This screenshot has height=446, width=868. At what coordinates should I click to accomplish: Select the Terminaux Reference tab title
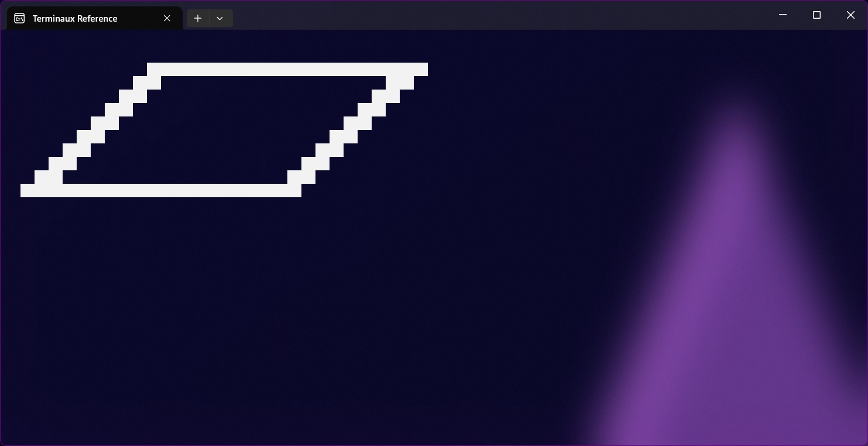tap(75, 18)
